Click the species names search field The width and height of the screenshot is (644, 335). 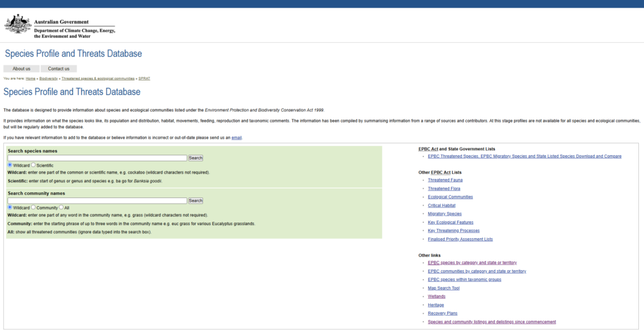97,158
